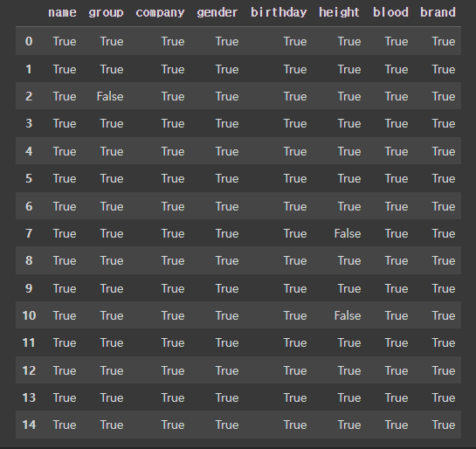Image resolution: width=476 pixels, height=449 pixels.
Task: Click row index 1
Action: tap(29, 69)
